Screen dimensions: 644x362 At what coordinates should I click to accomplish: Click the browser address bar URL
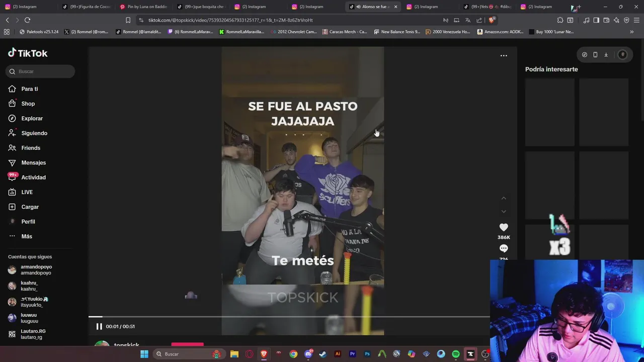click(x=230, y=20)
